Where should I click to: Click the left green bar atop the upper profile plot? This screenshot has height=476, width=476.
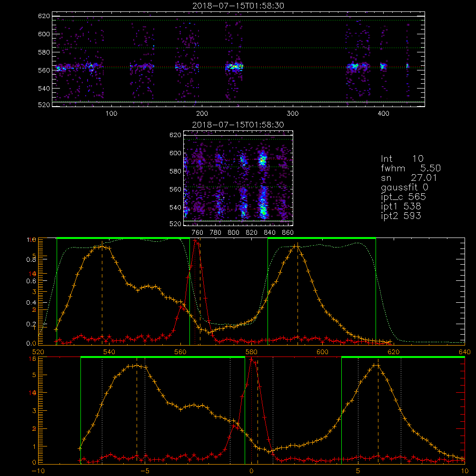(123, 238)
